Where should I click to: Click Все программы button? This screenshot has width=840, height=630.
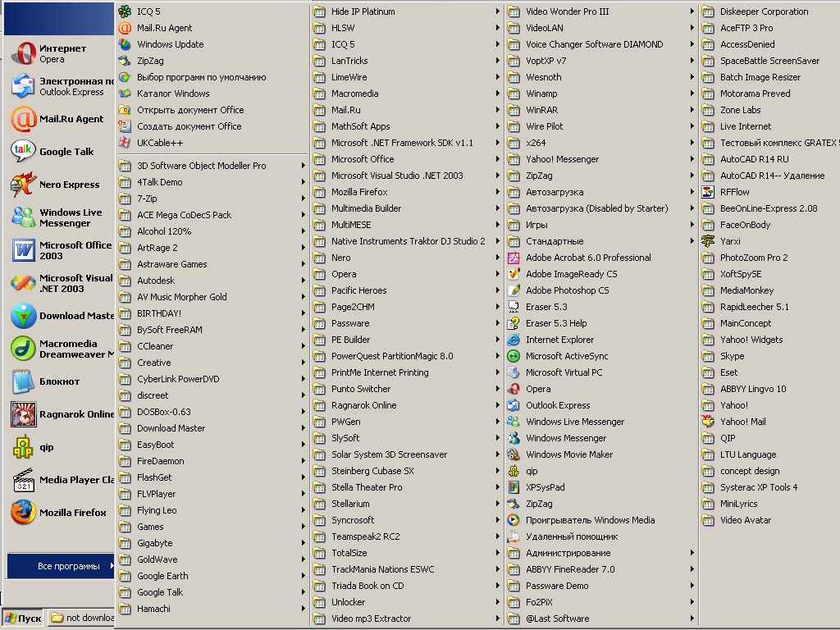[x=61, y=566]
